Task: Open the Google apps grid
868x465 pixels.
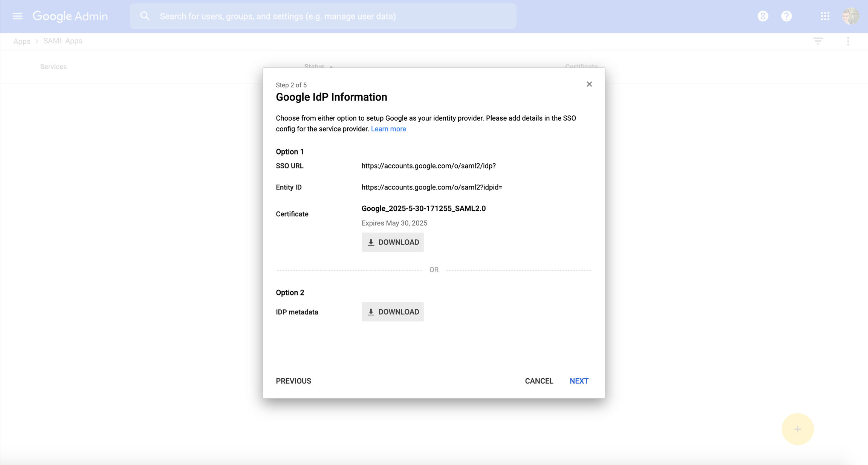Action: tap(825, 16)
